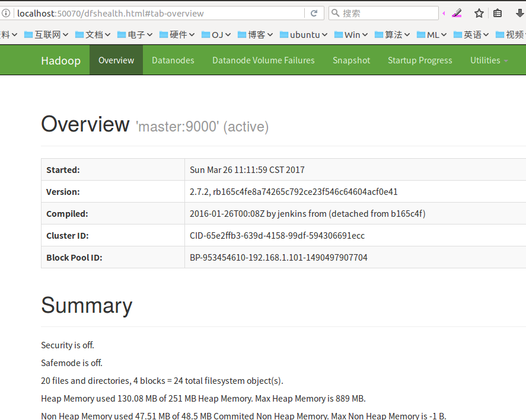Click the bookmark star icon
The height and width of the screenshot is (420, 526).
tap(479, 14)
